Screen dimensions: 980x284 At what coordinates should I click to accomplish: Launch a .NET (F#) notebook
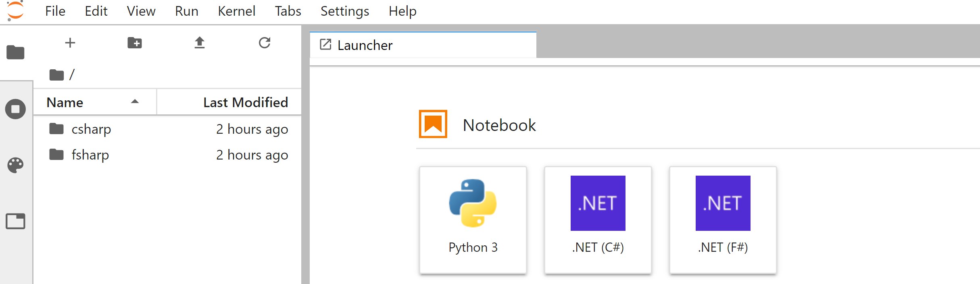pos(723,220)
